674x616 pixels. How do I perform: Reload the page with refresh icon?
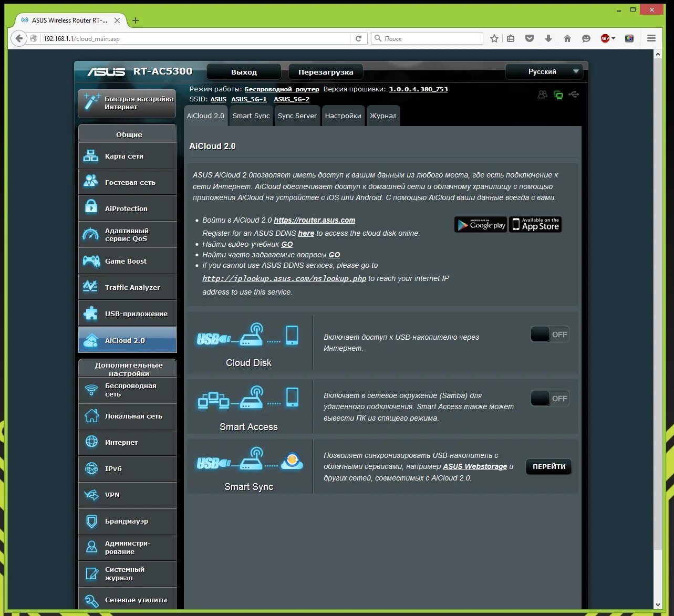(359, 38)
